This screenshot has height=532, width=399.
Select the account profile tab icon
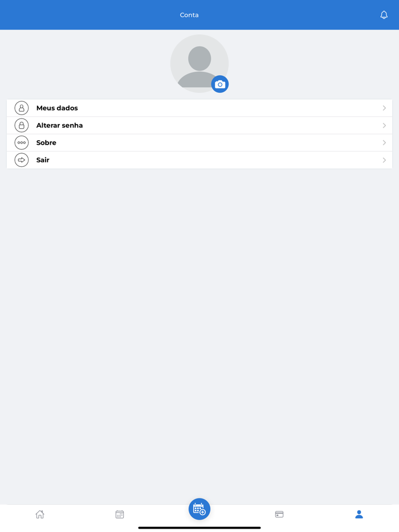click(359, 514)
